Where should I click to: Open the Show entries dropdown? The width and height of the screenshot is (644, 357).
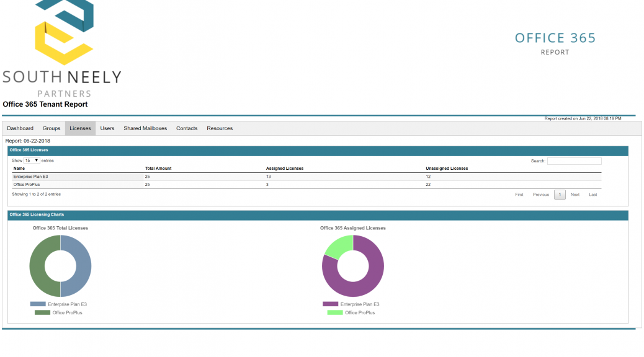coord(31,161)
